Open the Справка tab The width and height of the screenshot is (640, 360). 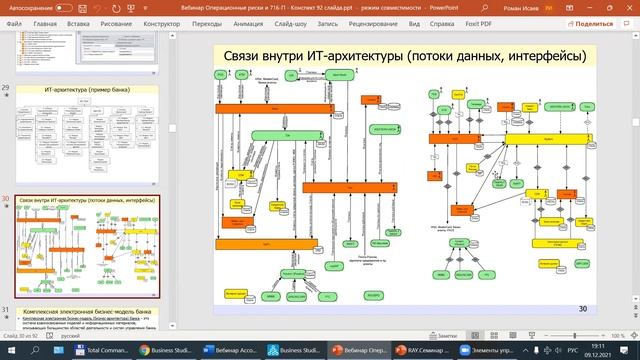click(x=442, y=24)
